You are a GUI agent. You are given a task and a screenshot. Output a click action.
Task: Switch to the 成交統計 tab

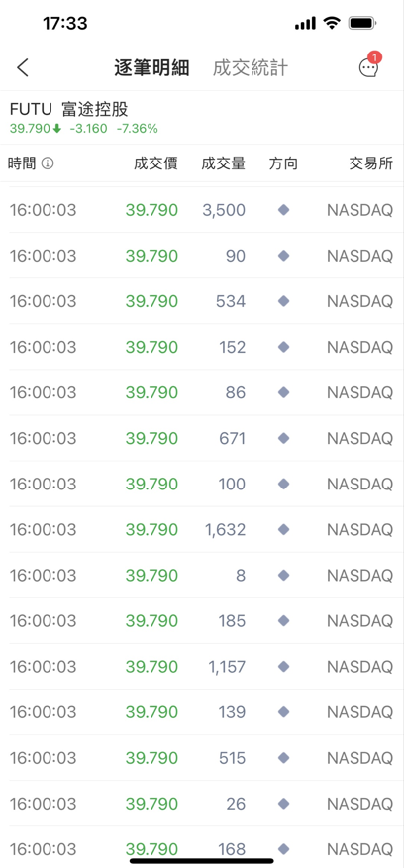pos(251,68)
